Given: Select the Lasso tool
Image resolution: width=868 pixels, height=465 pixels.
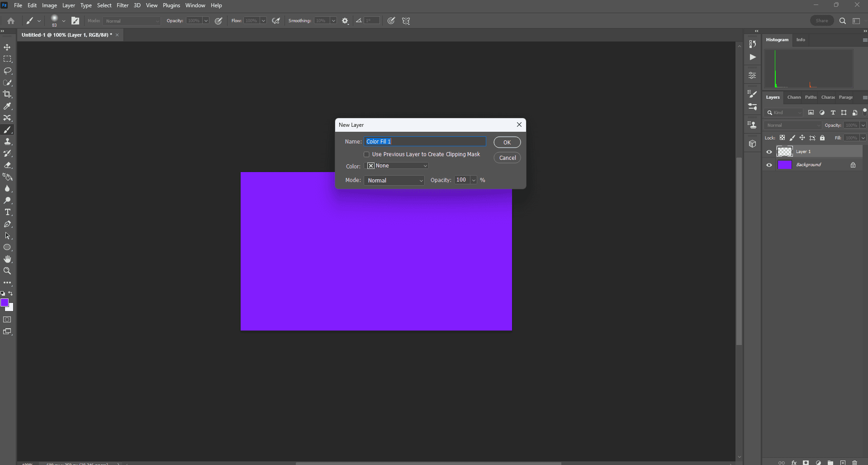Looking at the screenshot, I should click(7, 71).
